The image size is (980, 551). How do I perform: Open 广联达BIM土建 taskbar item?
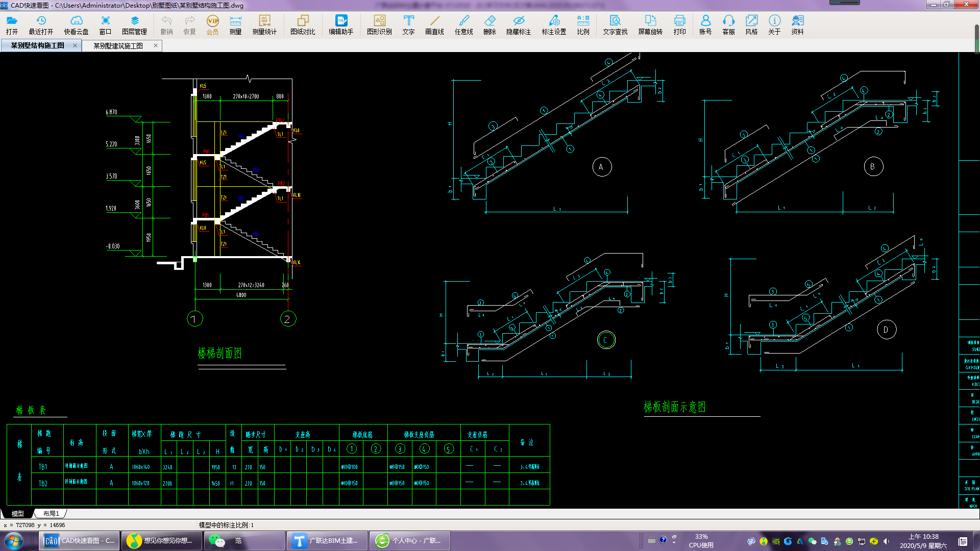(328, 541)
